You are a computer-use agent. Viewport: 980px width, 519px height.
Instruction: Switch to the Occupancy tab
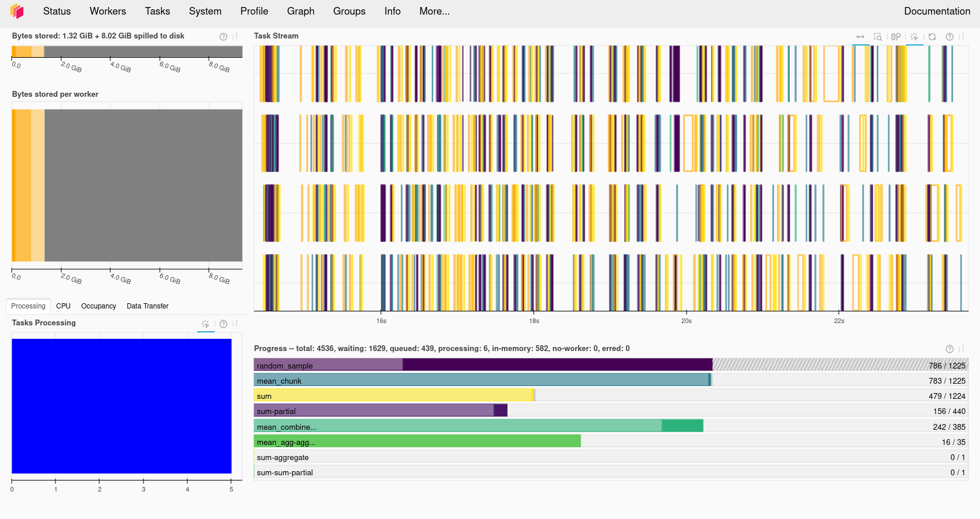point(99,306)
